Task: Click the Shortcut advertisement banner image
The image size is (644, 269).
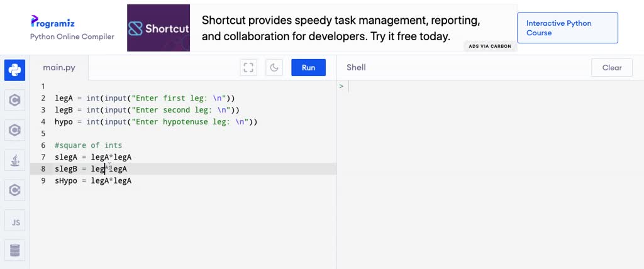Action: pos(158,28)
